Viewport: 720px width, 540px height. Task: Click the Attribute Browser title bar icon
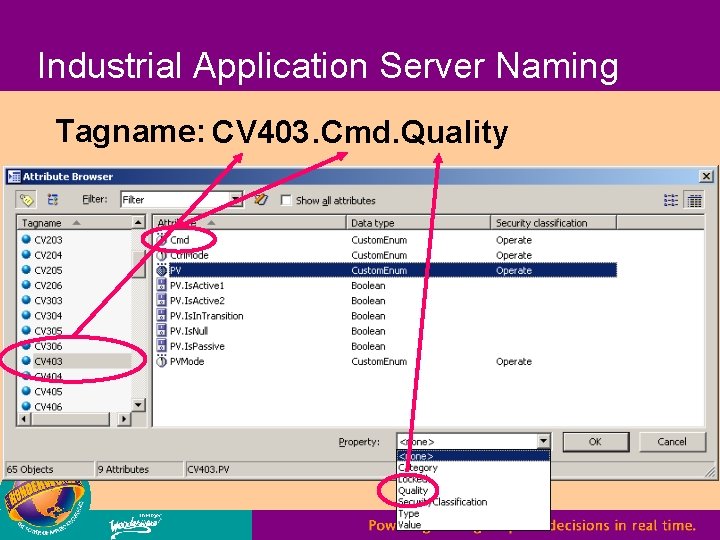click(14, 176)
